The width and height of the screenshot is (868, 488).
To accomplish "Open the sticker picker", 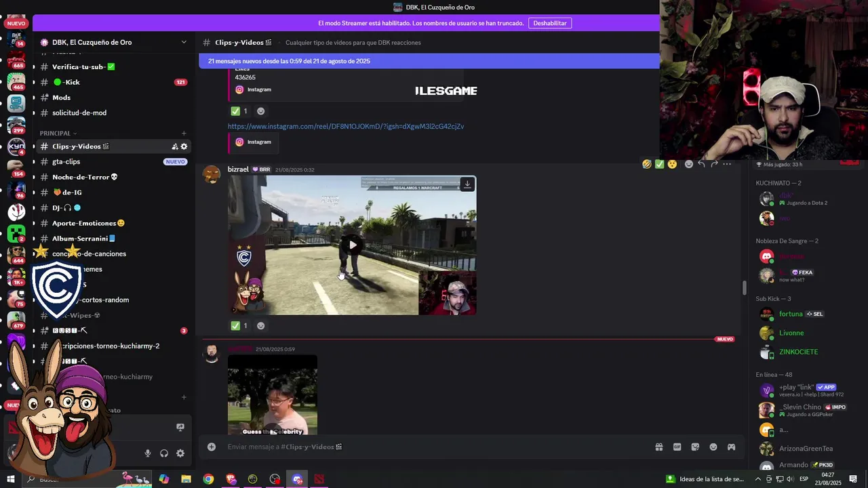I will pos(695,447).
